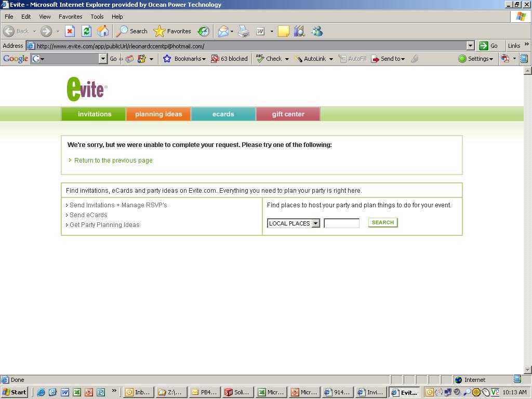532x399 pixels.
Task: Switch to the Invi... taskbar window
Action: click(371, 392)
